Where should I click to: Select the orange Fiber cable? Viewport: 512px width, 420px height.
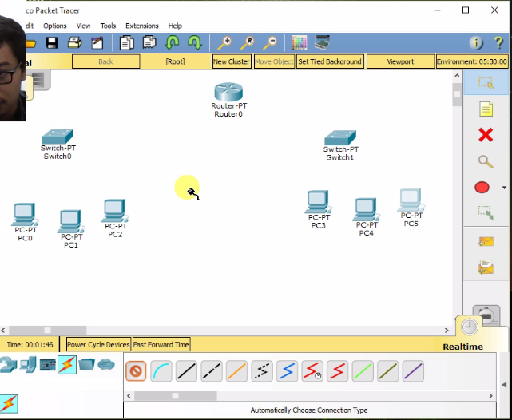point(236,371)
